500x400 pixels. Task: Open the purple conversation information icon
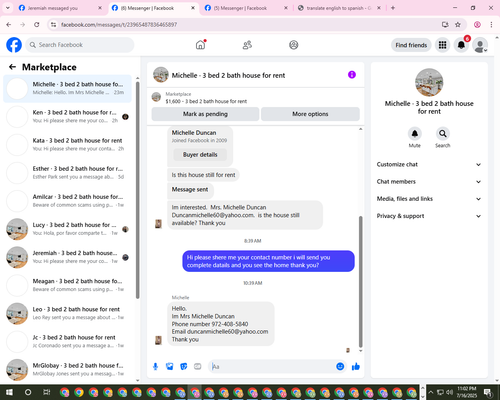pyautogui.click(x=352, y=75)
